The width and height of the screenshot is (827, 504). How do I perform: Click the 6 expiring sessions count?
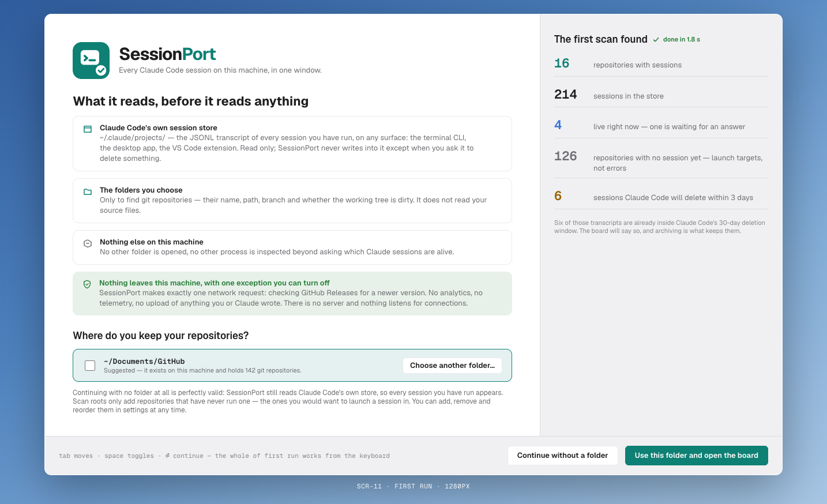point(558,196)
